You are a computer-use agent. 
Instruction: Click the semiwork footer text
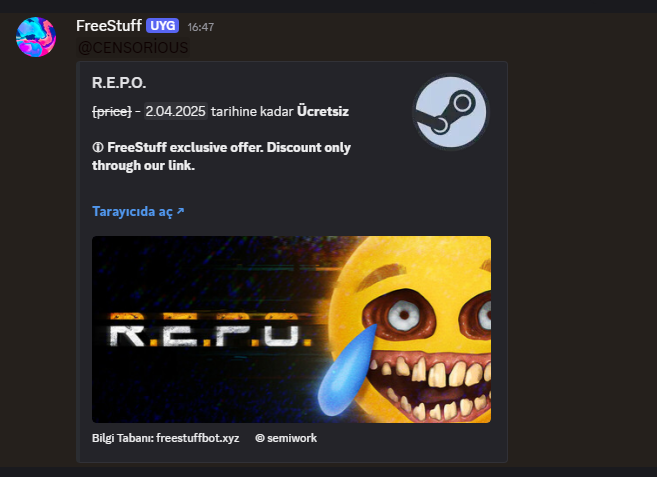coord(292,438)
